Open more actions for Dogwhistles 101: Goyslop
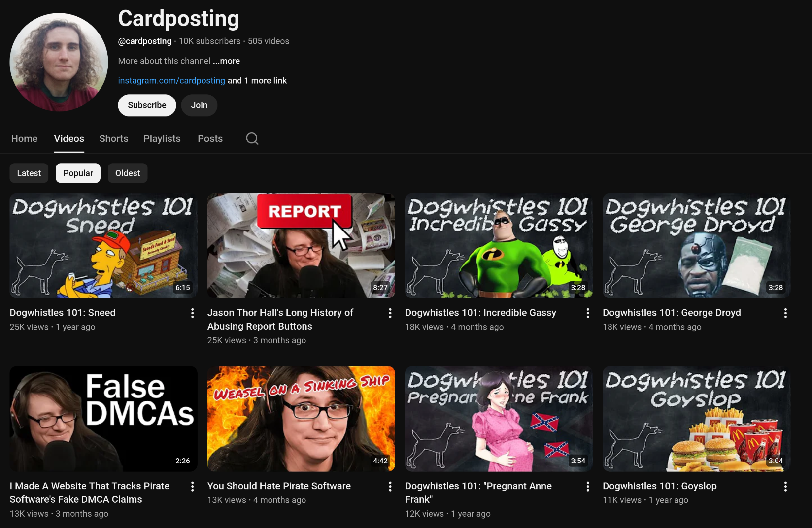The image size is (812, 528). coord(785,487)
